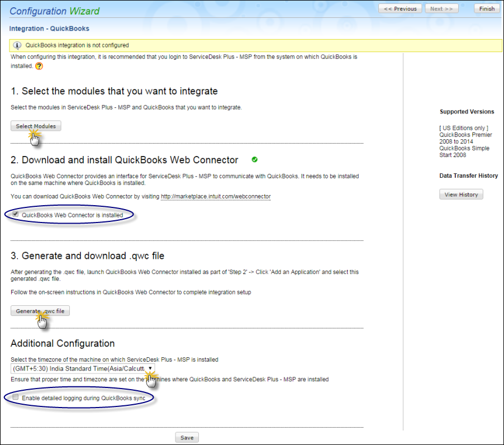Click the Data Transfer History heading
Image resolution: width=504 pixels, height=445 pixels.
[468, 176]
